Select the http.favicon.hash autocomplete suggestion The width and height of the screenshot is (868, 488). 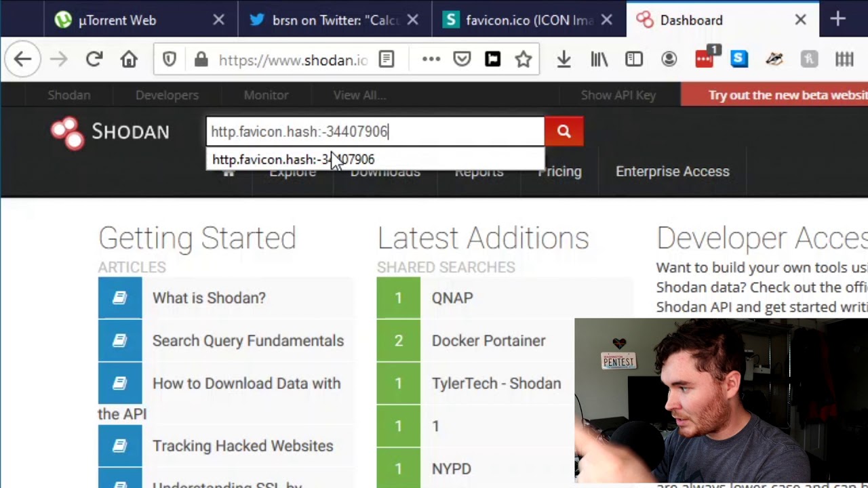[375, 159]
